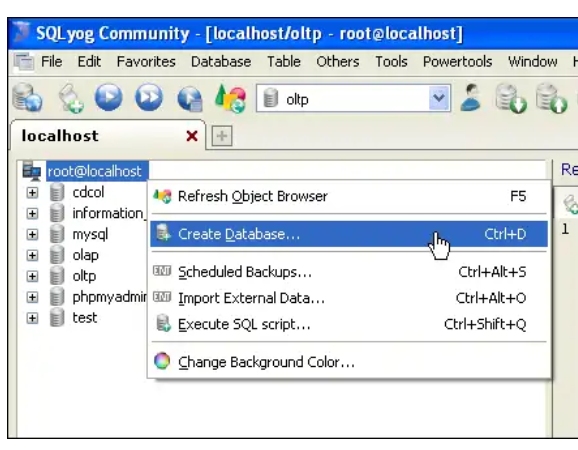Open the Tools menu
The image size is (578, 450).
coord(391,61)
